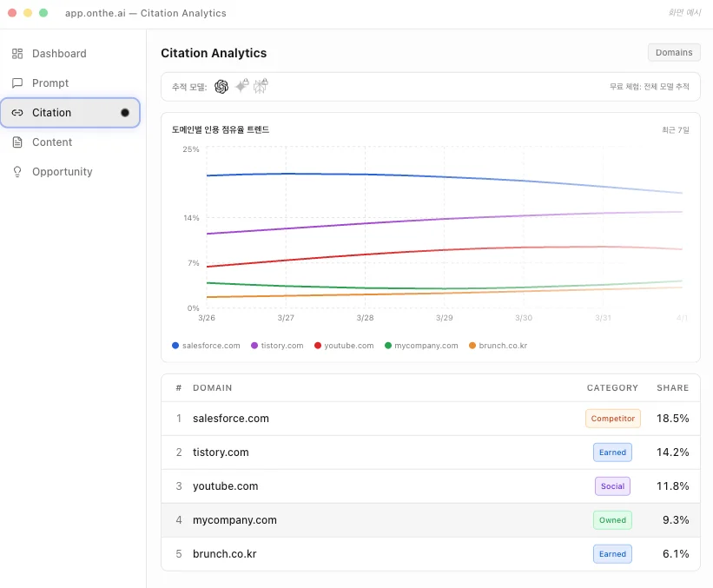Toggle mycompany.com series in chart legend
This screenshot has height=588, width=713.
pyautogui.click(x=420, y=346)
